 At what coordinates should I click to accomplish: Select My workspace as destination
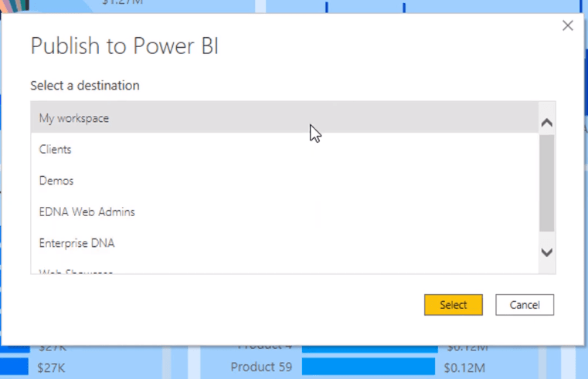click(284, 117)
